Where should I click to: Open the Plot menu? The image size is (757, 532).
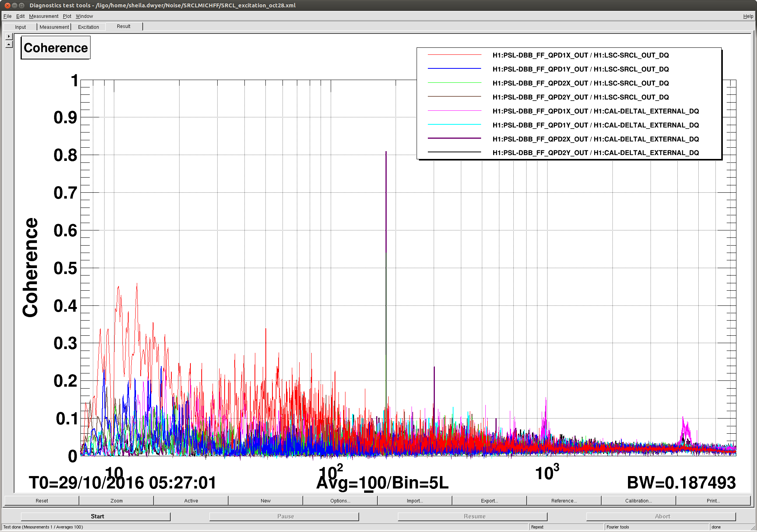click(67, 16)
